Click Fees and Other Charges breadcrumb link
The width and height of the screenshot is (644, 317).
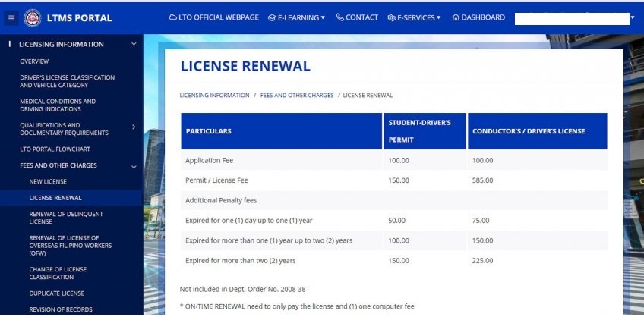click(x=297, y=95)
